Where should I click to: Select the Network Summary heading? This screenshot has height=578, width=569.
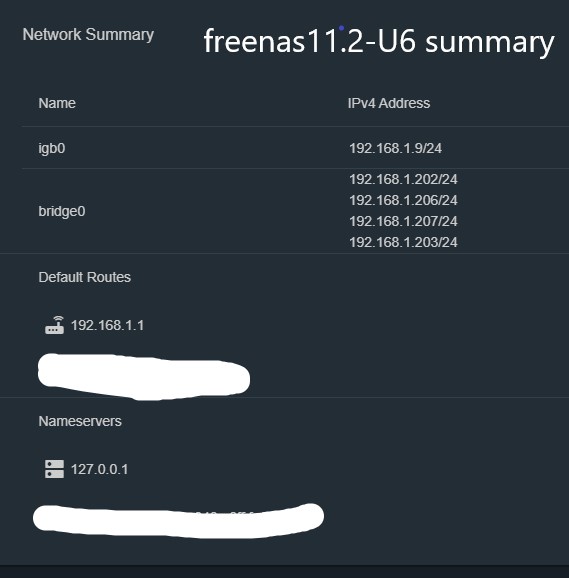point(88,35)
